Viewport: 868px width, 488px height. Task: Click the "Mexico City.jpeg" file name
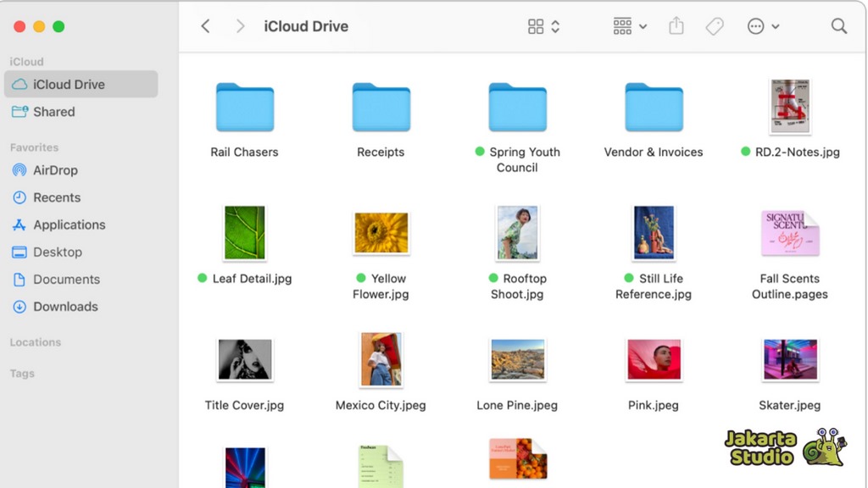coord(381,405)
